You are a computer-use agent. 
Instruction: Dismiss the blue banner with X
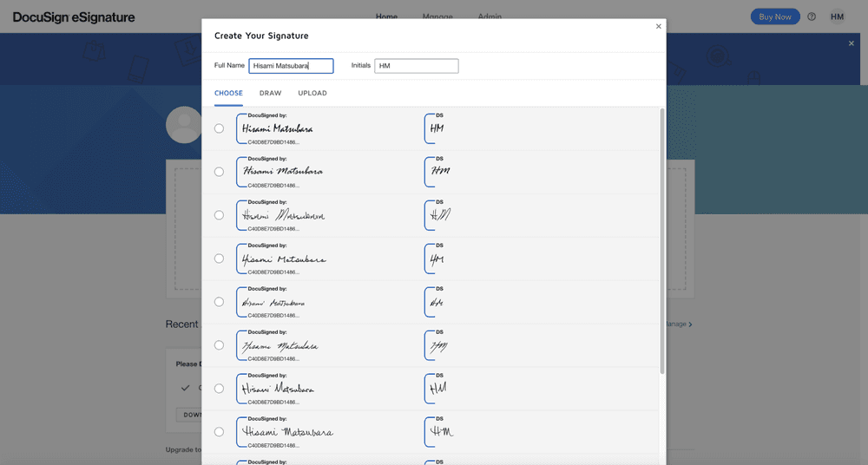[851, 43]
